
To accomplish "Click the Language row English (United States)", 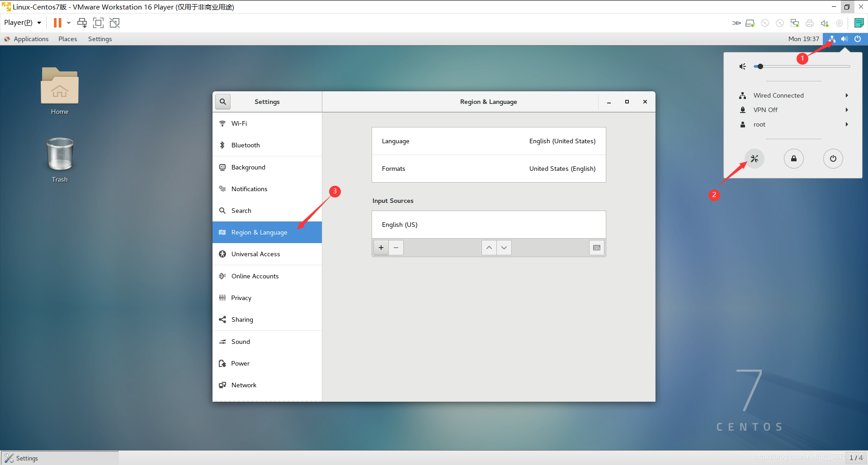I will [x=489, y=141].
